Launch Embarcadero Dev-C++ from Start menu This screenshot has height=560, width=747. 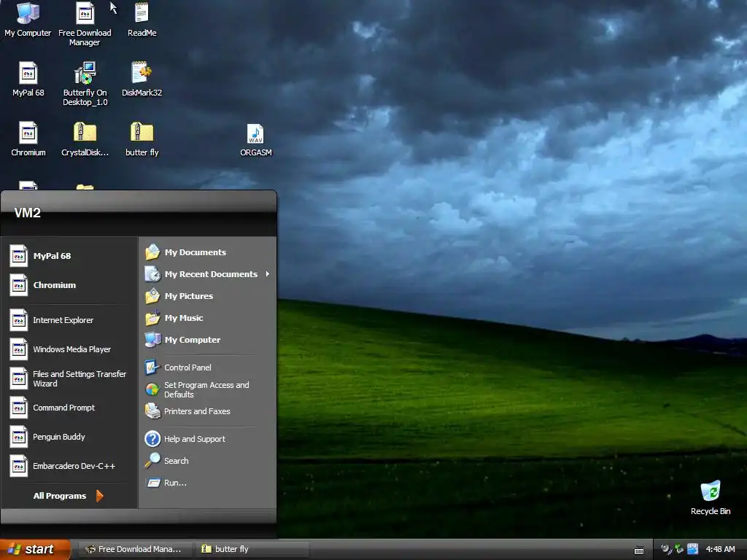[x=69, y=466]
